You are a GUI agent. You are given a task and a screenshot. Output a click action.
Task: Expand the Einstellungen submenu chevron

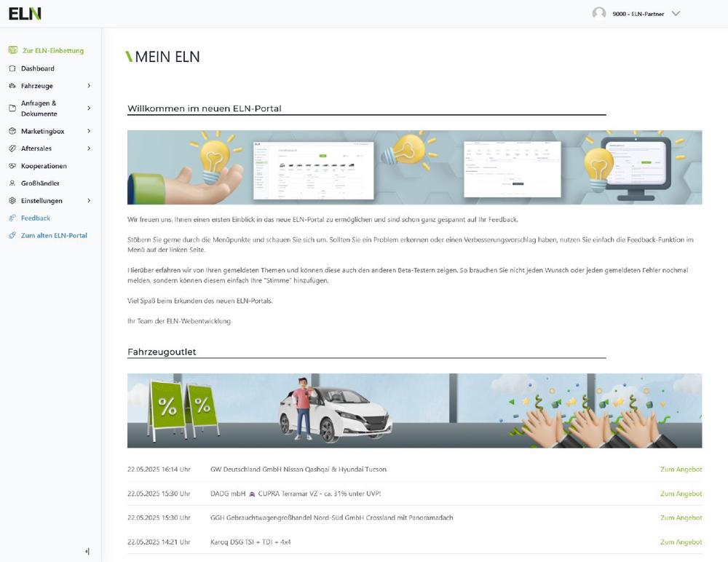[89, 201]
